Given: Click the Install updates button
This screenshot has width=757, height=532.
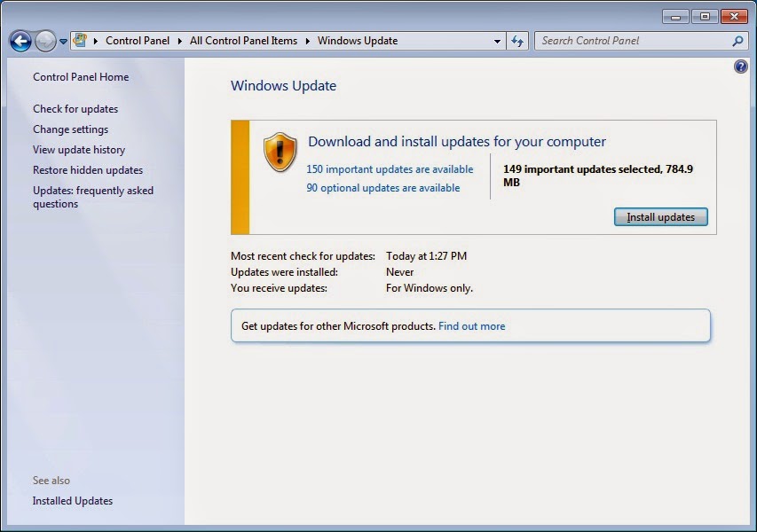Looking at the screenshot, I should pyautogui.click(x=661, y=217).
